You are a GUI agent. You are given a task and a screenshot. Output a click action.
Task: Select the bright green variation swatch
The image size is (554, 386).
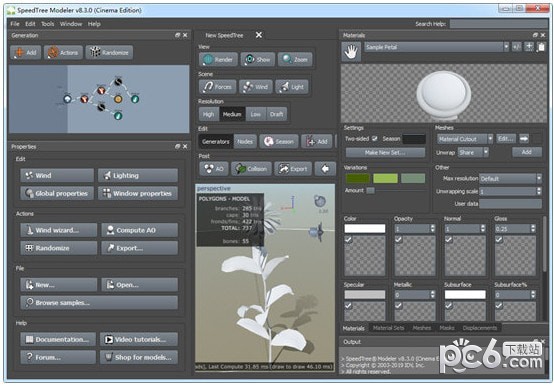[x=385, y=178]
